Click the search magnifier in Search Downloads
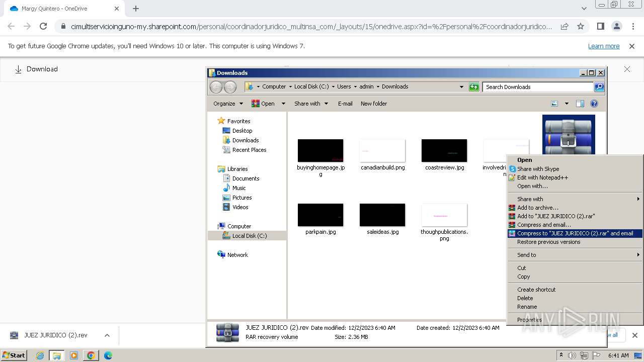Image resolution: width=644 pixels, height=362 pixels. [x=599, y=87]
